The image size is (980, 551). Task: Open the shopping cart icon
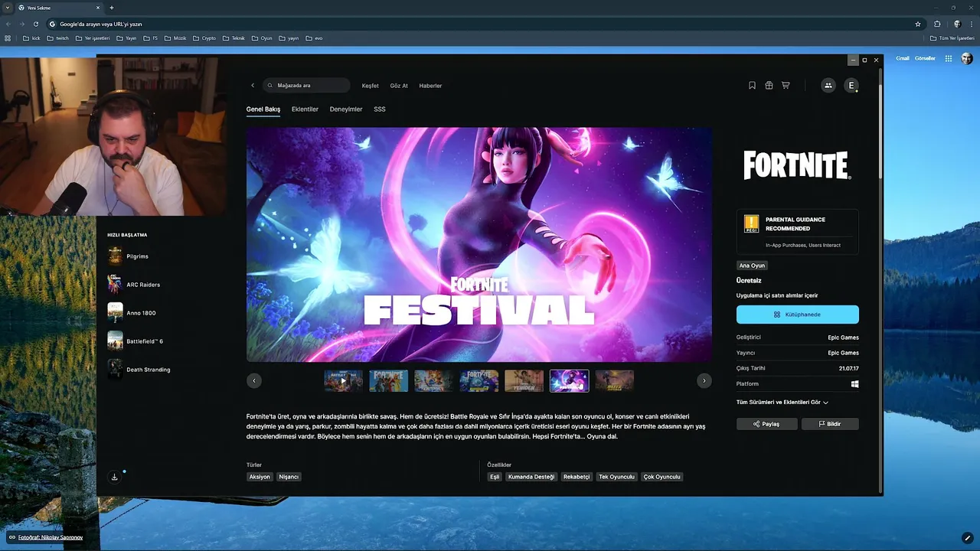point(786,86)
